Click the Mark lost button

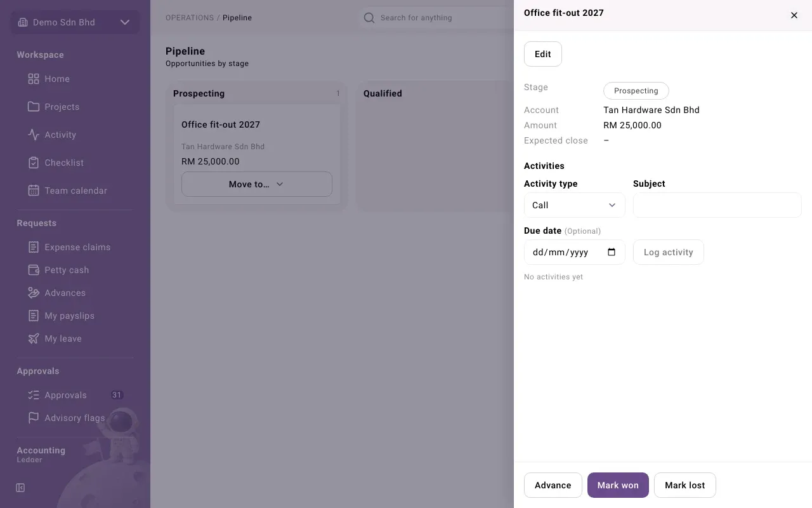coord(685,485)
